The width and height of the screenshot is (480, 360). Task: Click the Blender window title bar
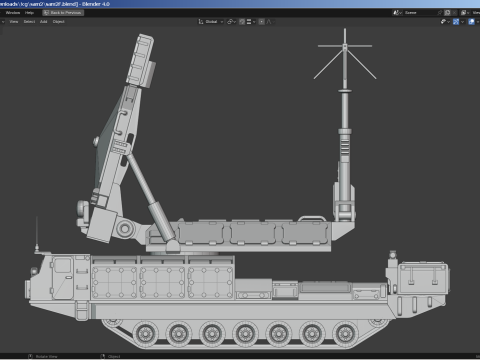pyautogui.click(x=240, y=4)
